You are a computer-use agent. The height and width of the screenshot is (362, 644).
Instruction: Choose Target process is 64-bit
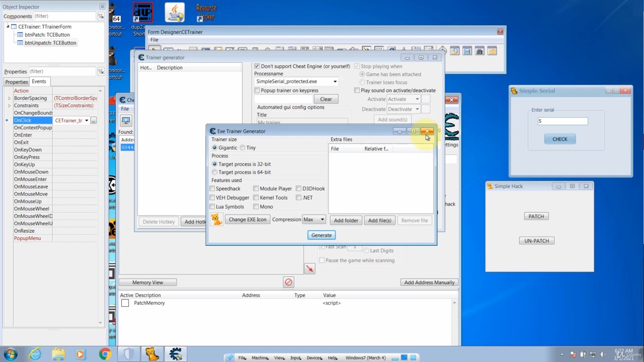tap(215, 172)
